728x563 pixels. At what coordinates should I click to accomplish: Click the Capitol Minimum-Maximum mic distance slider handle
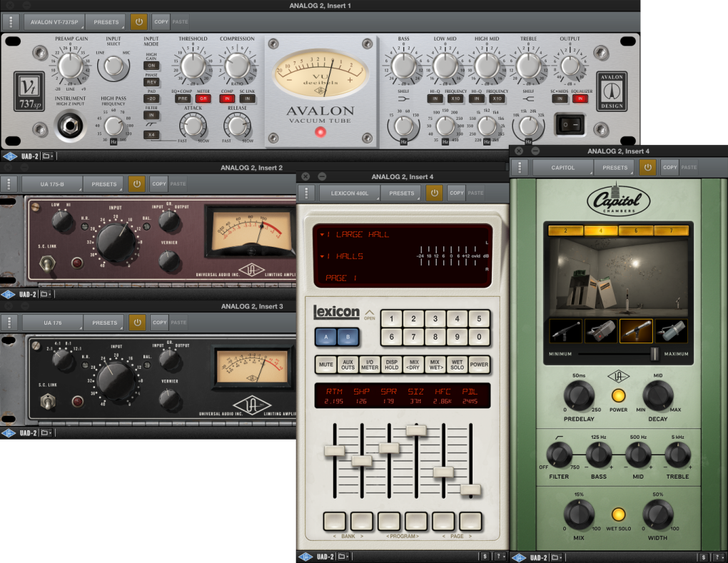(654, 354)
